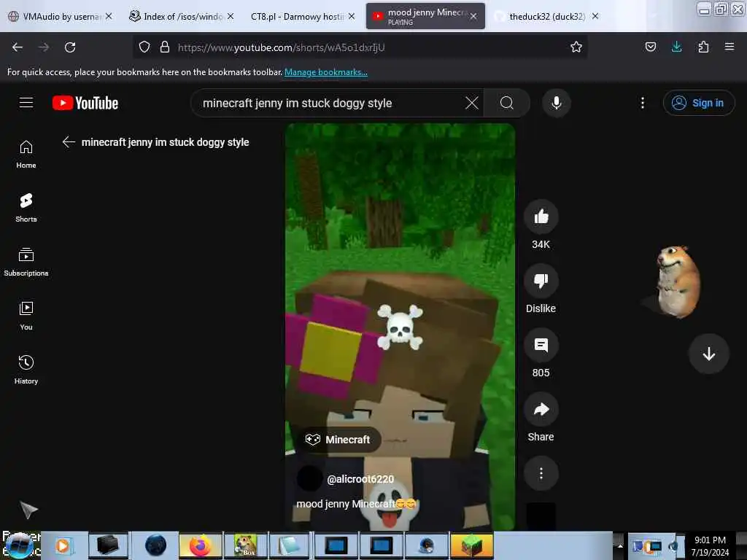This screenshot has width=747, height=560.
Task: Close the VMAudio tab
Action: (109, 16)
